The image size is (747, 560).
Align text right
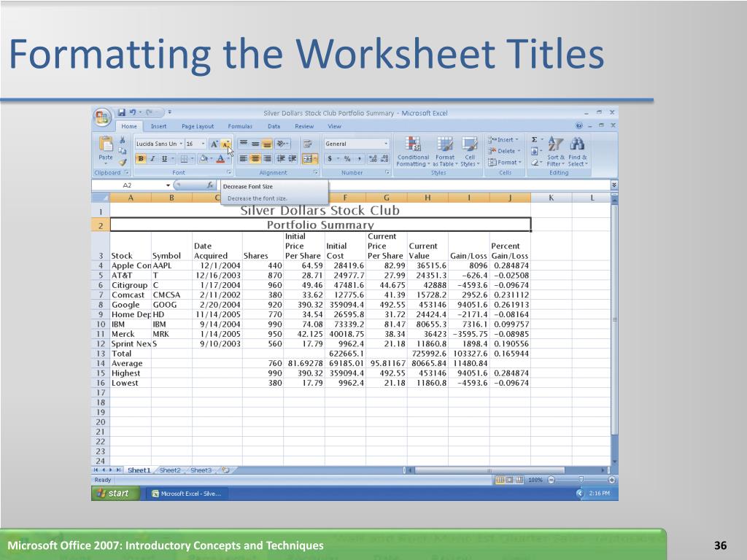pyautogui.click(x=267, y=158)
